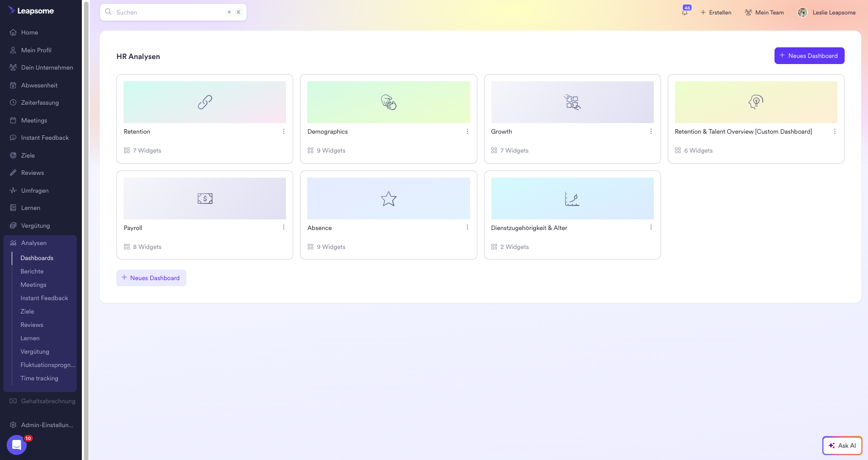Click the Leapsome logo in sidebar
This screenshot has height=460, width=868.
pyautogui.click(x=31, y=11)
